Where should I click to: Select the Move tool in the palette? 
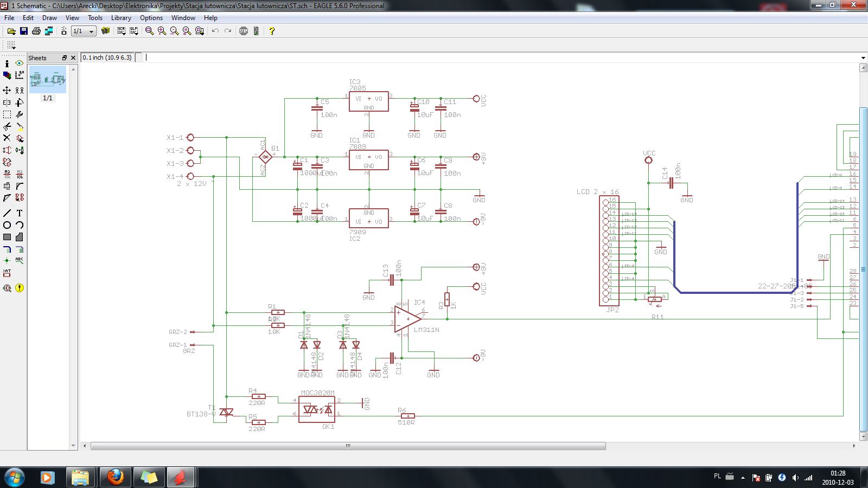[7, 90]
